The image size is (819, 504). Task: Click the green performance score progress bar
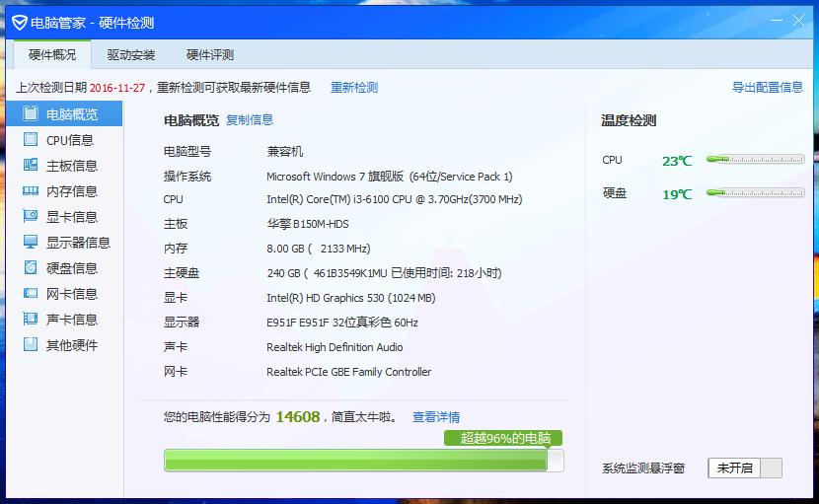[x=363, y=461]
